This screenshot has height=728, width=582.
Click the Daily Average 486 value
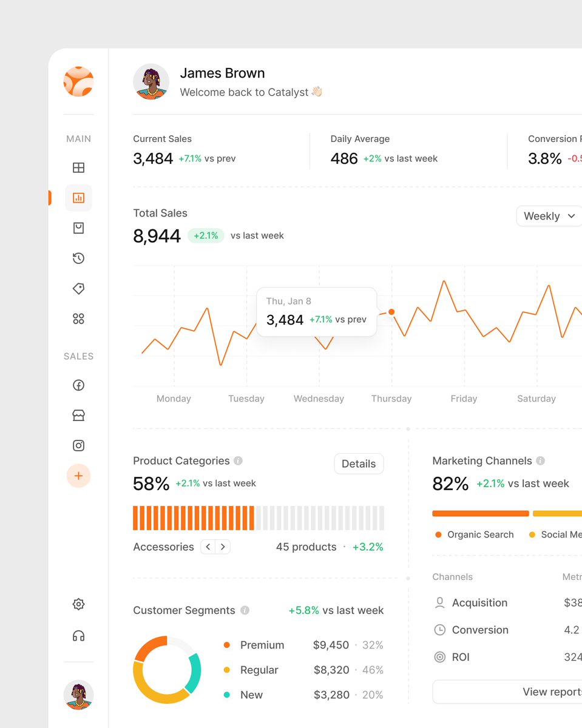point(344,159)
